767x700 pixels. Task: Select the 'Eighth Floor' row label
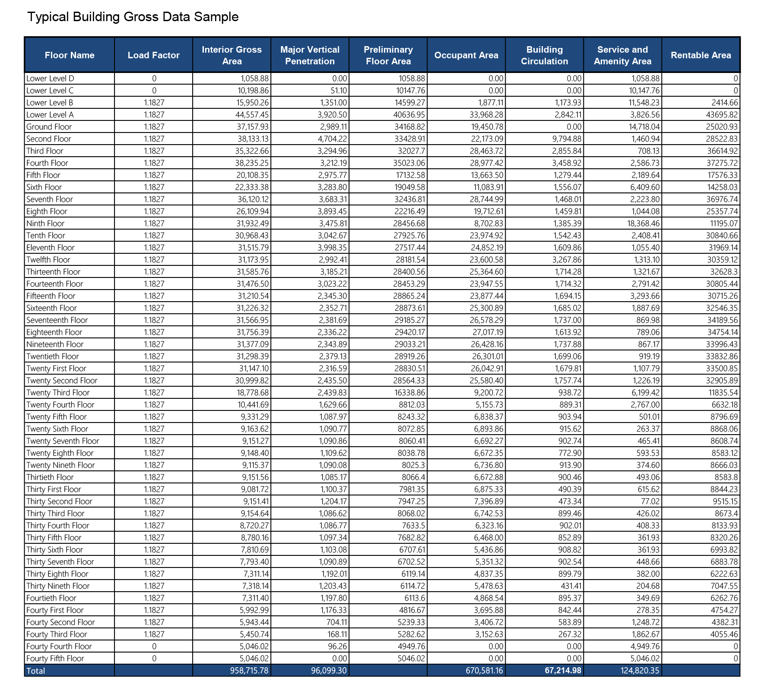coord(47,211)
